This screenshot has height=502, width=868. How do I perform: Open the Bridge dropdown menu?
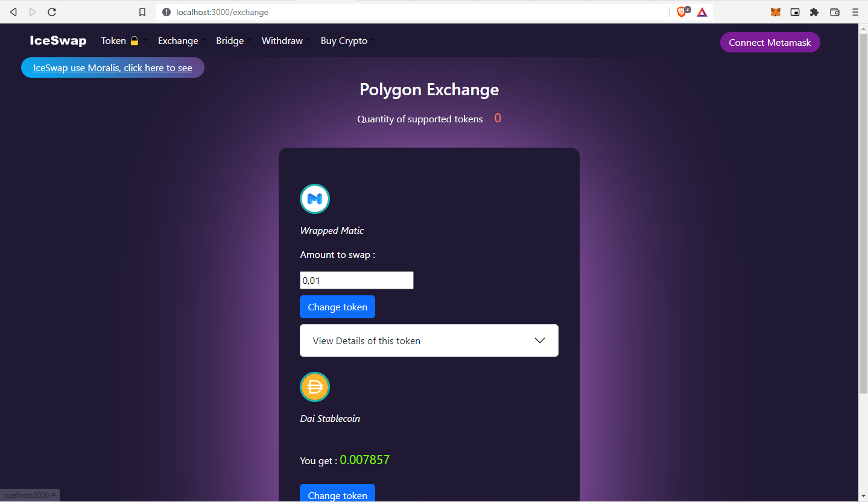[233, 41]
